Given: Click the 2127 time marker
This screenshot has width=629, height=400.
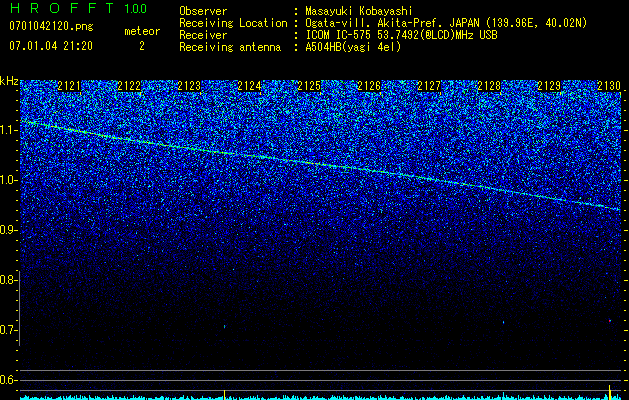Looking at the screenshot, I should tap(429, 86).
